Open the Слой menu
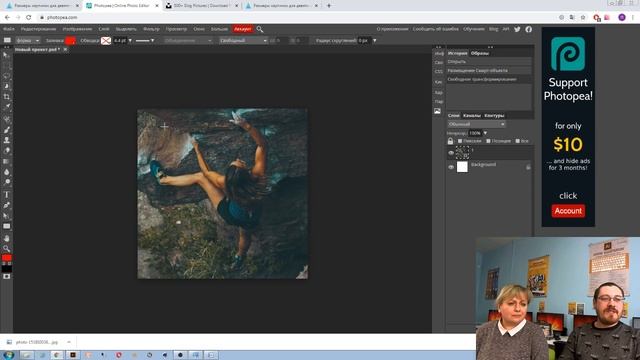The width and height of the screenshot is (640, 360). [x=104, y=29]
